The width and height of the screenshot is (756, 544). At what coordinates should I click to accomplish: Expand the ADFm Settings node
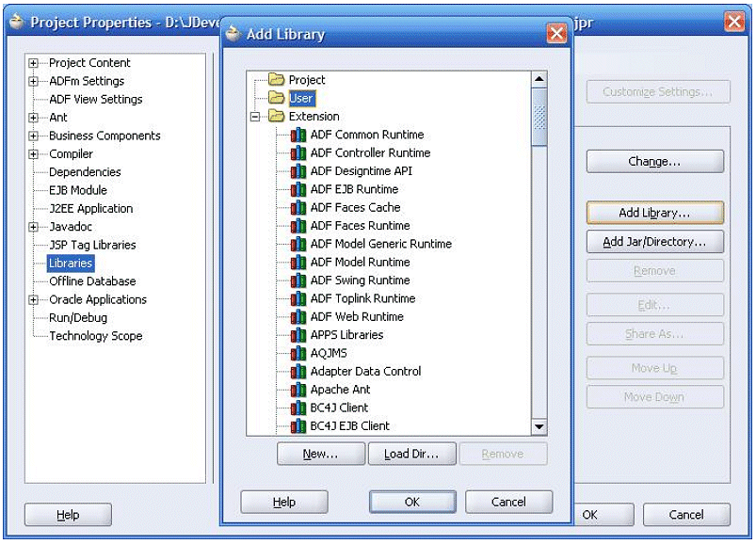(33, 82)
